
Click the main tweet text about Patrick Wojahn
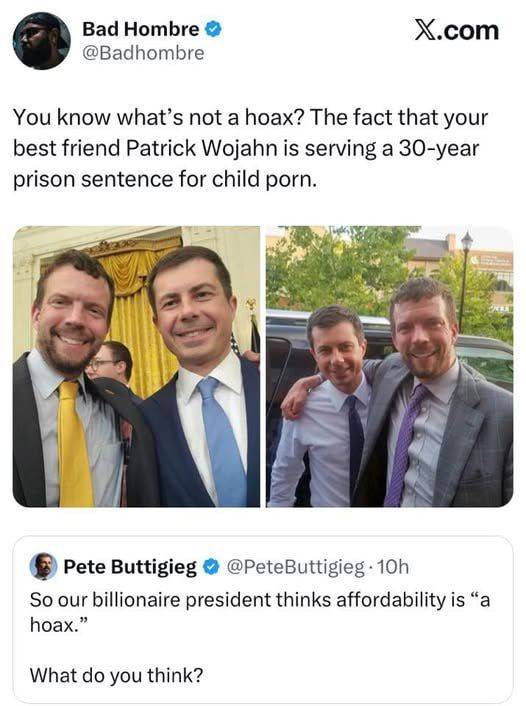click(x=250, y=148)
